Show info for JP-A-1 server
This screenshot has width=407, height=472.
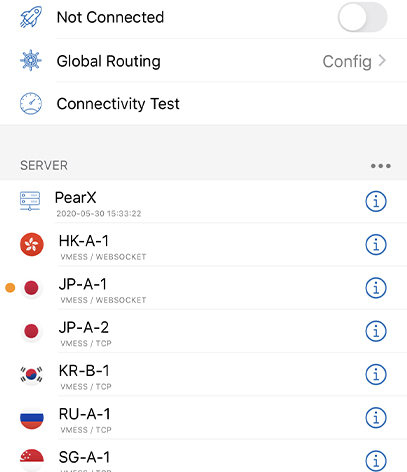pyautogui.click(x=376, y=288)
